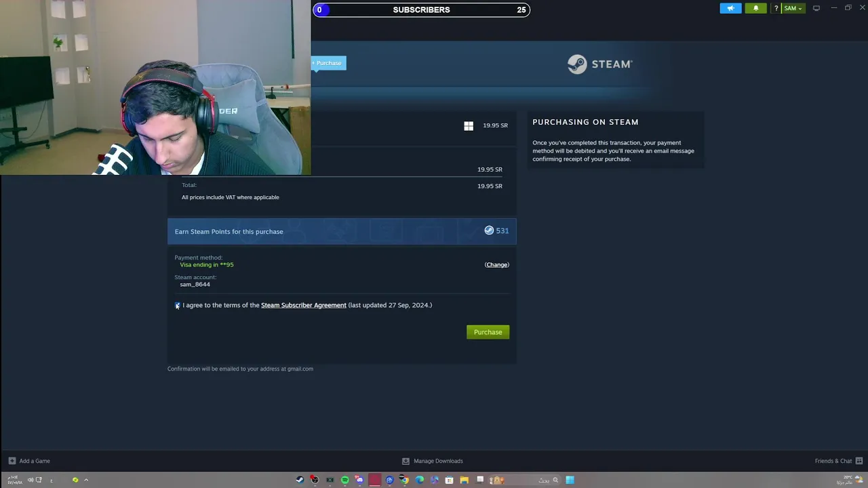This screenshot has height=488, width=868.
Task: Click "All prices include VAT where applicable"
Action: (230, 197)
